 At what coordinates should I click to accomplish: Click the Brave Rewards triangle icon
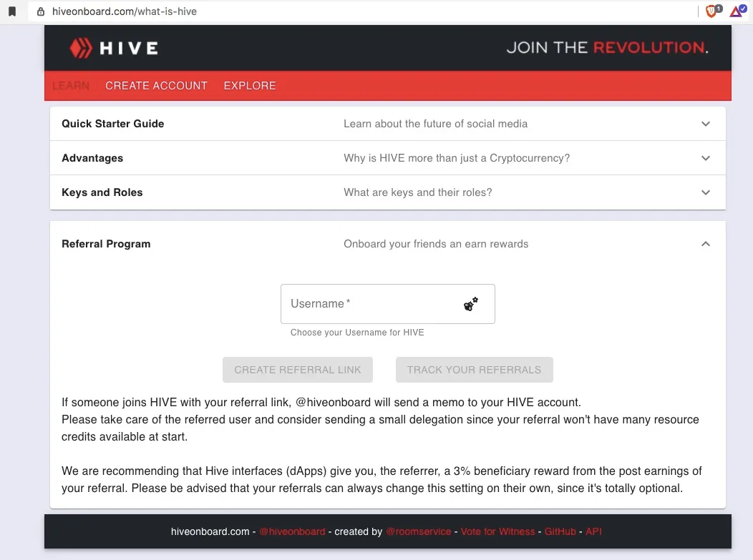click(x=737, y=11)
